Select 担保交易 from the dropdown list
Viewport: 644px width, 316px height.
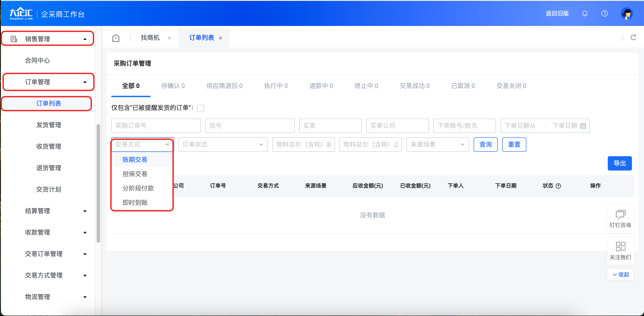tap(135, 174)
